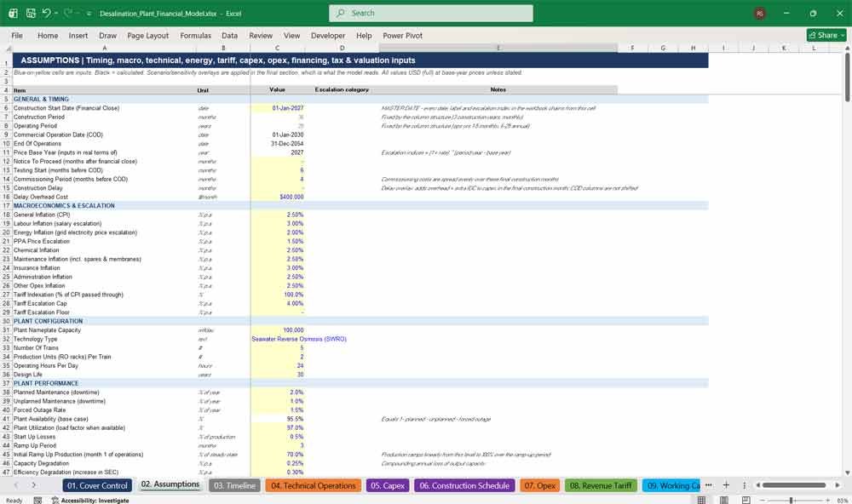Zoom in with the plus icon
Viewport: 852px width, 504px height.
pyautogui.click(x=827, y=501)
